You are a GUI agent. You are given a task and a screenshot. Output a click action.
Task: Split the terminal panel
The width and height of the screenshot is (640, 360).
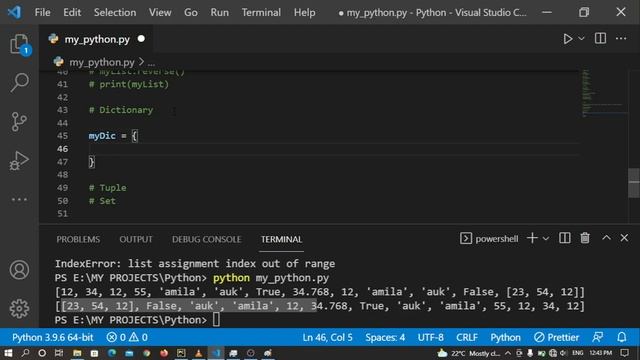[x=564, y=238]
